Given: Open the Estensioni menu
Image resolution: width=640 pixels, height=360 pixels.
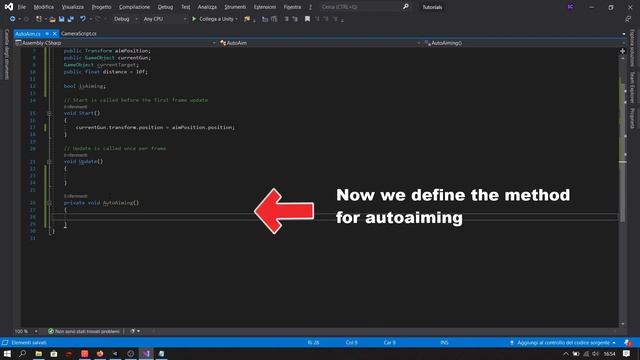Looking at the screenshot, I should pos(264,7).
